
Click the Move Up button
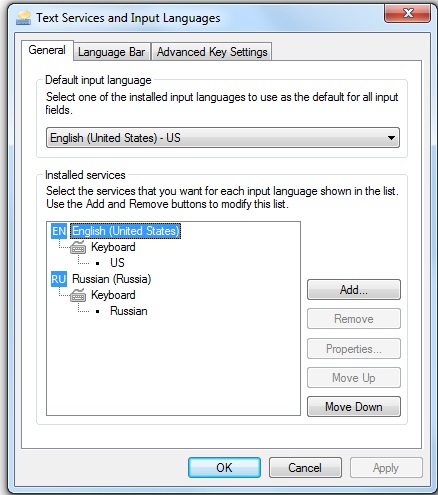point(354,378)
